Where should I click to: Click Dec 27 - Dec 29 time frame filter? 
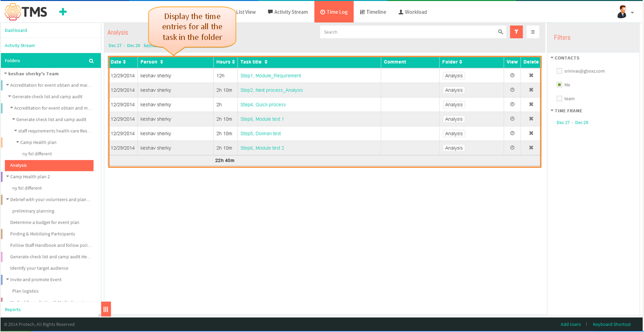click(x=572, y=123)
